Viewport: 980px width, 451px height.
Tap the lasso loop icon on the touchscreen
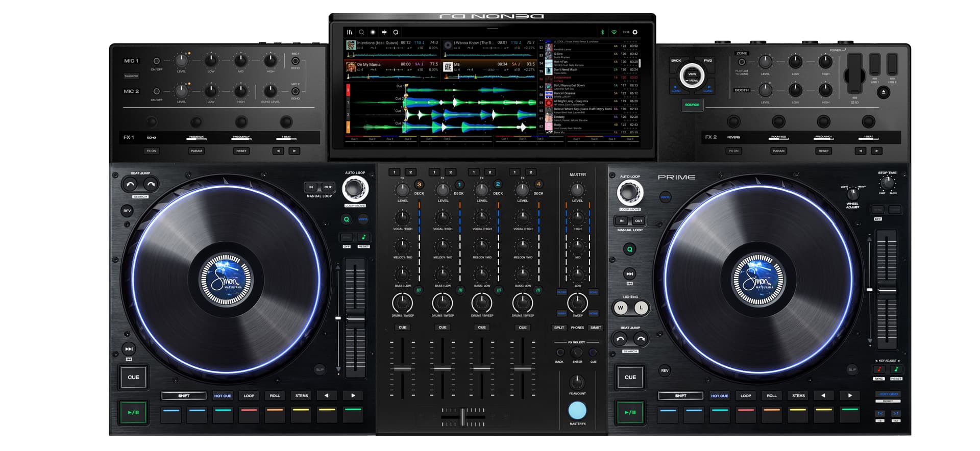[396, 32]
